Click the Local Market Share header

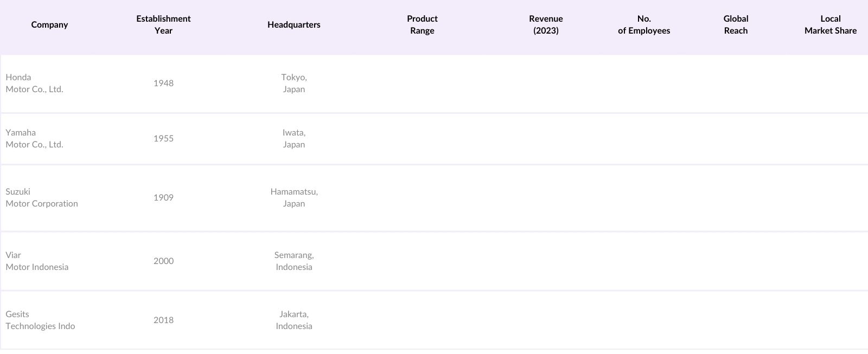tap(830, 24)
